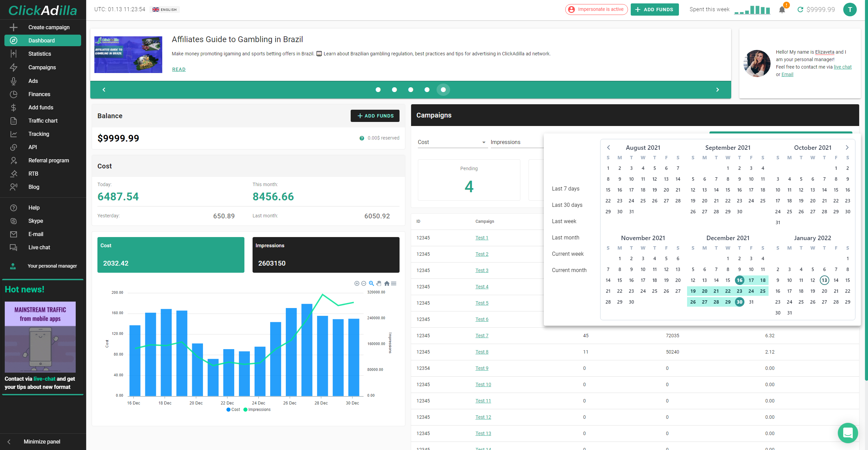This screenshot has width=868, height=450.
Task: Click the Spent this week bar chart
Action: coord(752,10)
